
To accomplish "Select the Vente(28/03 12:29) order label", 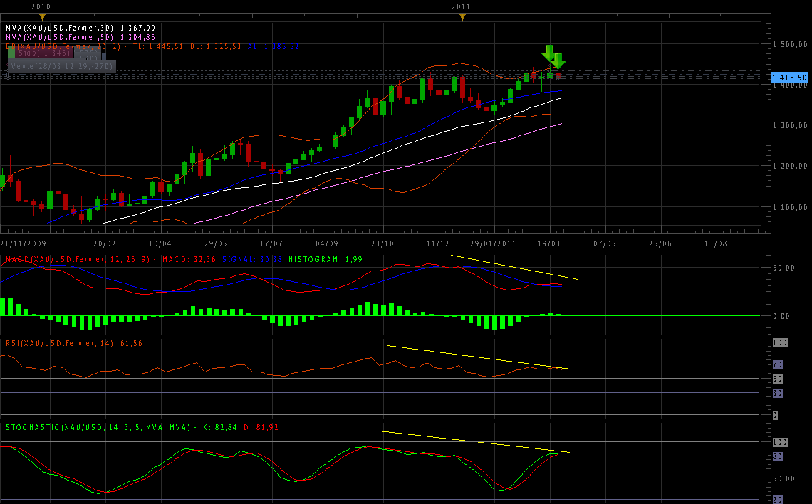I will (61, 65).
